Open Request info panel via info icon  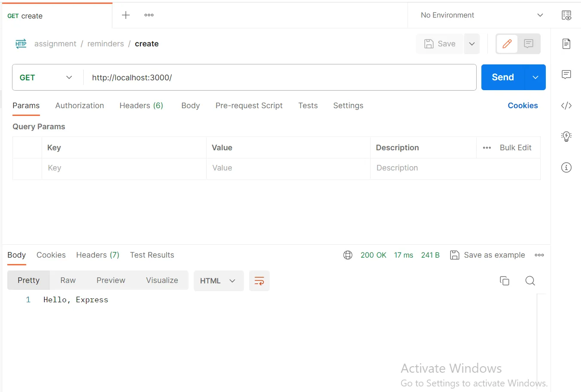[566, 167]
